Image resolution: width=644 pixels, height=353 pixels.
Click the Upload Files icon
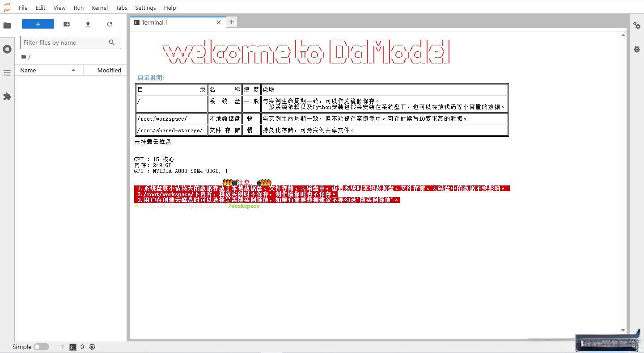[x=88, y=24]
